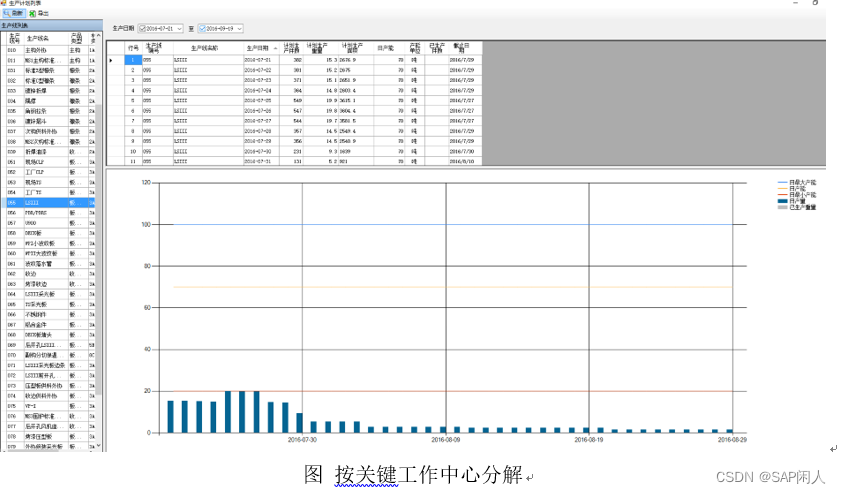Click the app icon in the title bar
The image size is (841, 494).
[4, 3]
